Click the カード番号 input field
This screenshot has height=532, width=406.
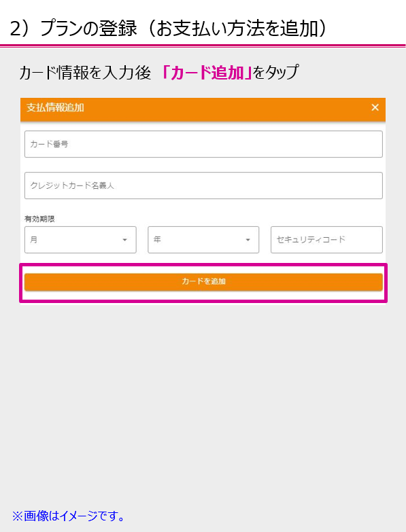tap(203, 144)
